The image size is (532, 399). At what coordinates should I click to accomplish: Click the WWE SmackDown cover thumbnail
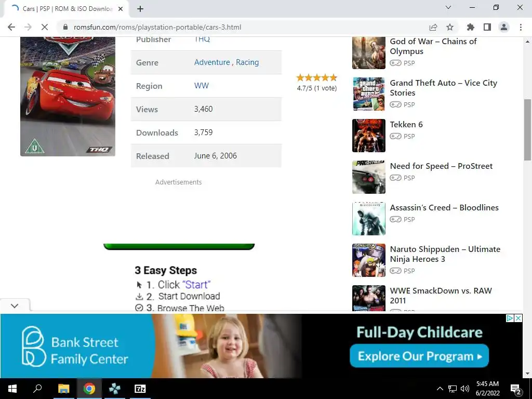click(x=369, y=298)
